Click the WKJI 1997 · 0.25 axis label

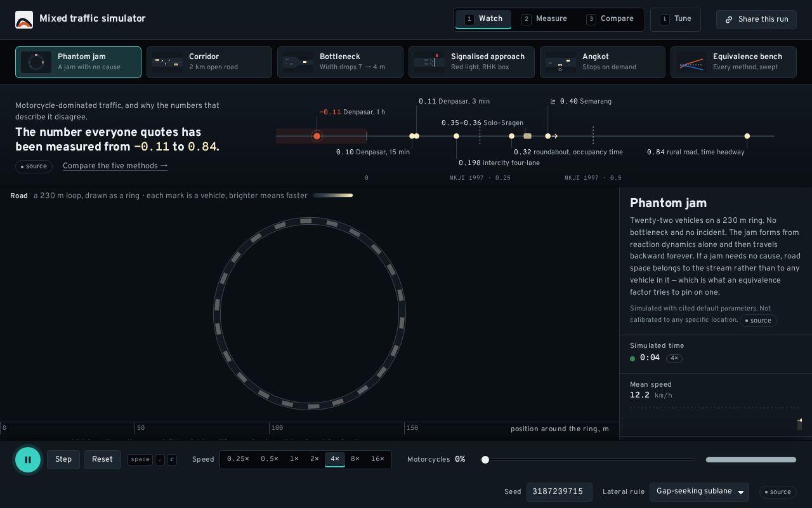tap(480, 178)
